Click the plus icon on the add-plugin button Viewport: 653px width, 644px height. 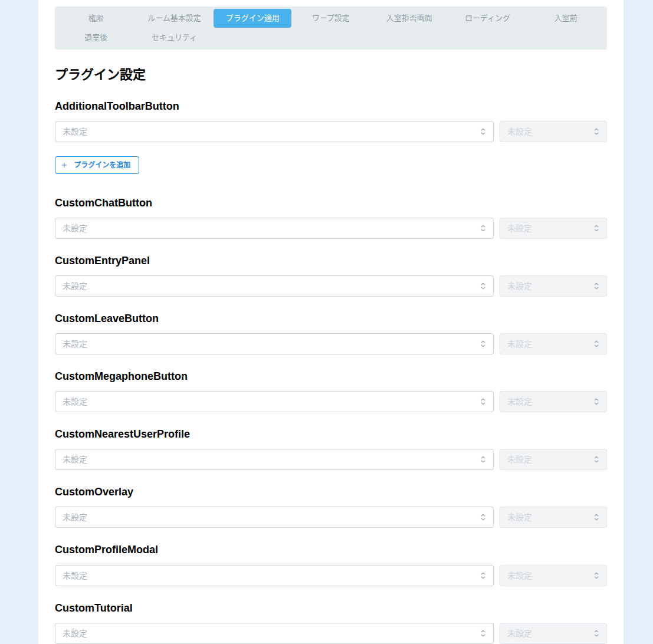[64, 165]
